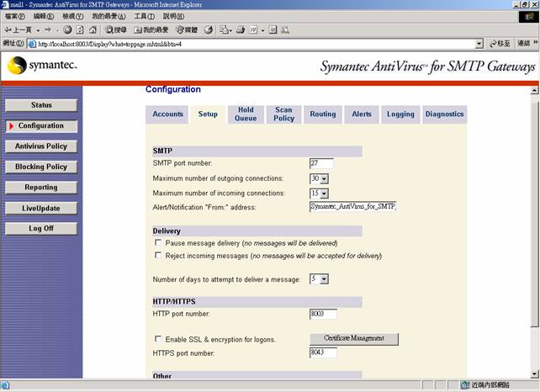The width and height of the screenshot is (540, 392).
Task: Click the SMTP port number field
Action: point(321,163)
